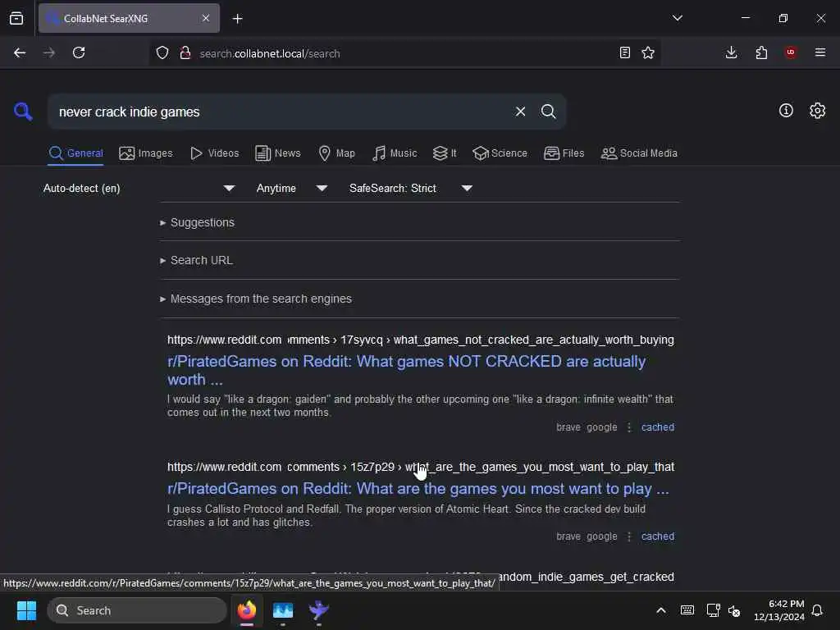List all tabs dropdown arrow
The height and width of the screenshot is (630, 840).
click(677, 18)
